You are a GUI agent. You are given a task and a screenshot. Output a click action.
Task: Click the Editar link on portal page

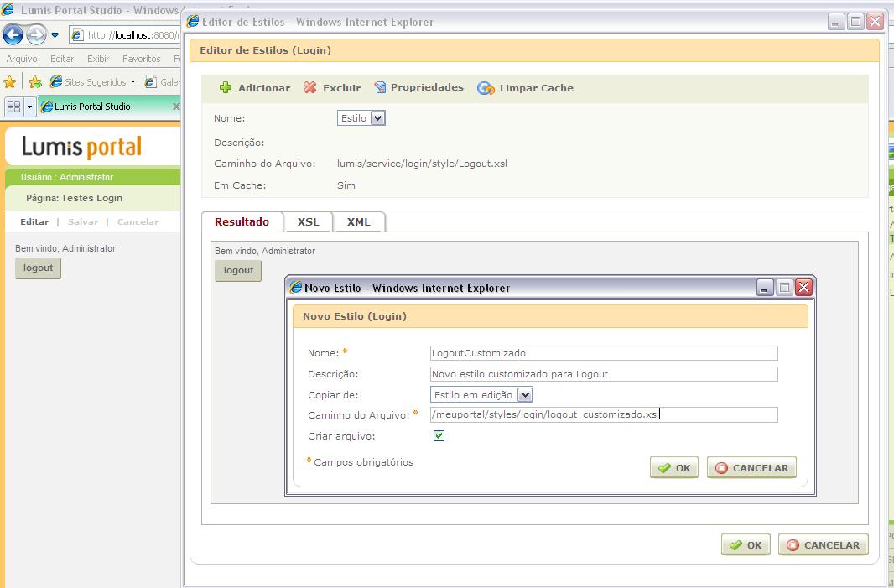(34, 221)
